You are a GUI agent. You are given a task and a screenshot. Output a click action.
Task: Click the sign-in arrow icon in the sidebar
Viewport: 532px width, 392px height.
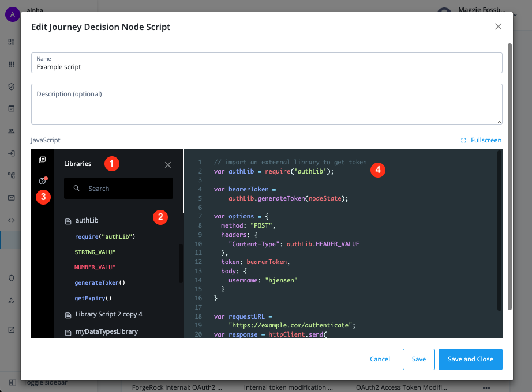click(11, 154)
